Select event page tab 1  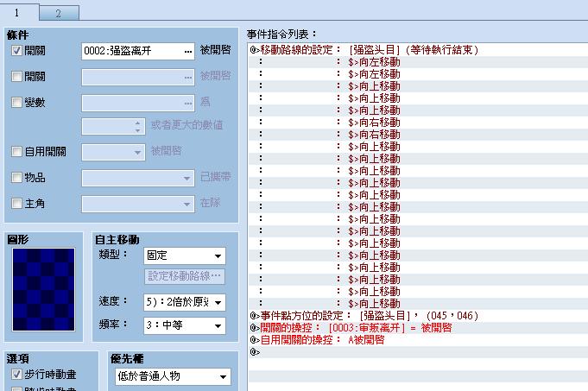click(19, 12)
